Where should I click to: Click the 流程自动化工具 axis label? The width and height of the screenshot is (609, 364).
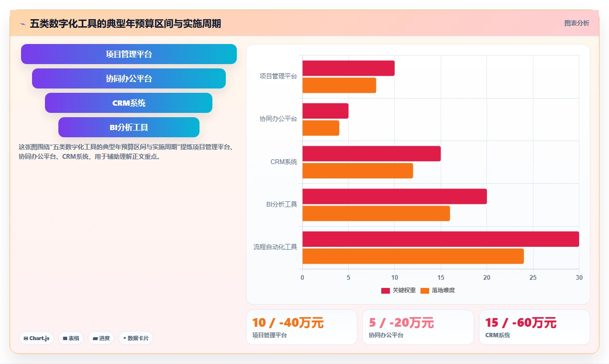coord(275,247)
